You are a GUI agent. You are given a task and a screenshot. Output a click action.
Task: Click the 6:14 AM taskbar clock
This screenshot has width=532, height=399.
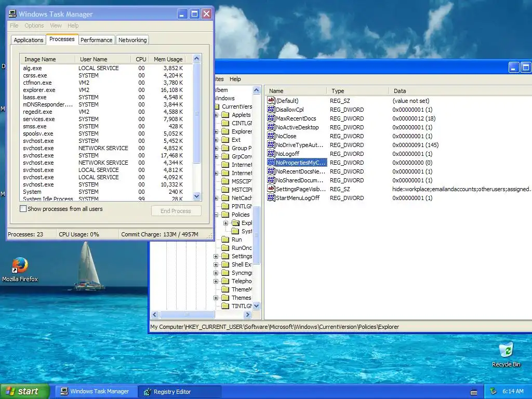click(x=513, y=391)
